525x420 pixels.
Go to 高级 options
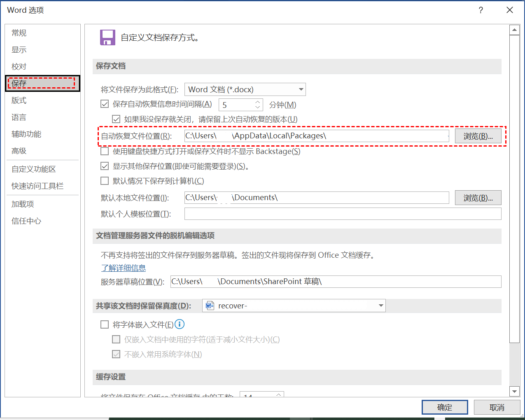19,151
